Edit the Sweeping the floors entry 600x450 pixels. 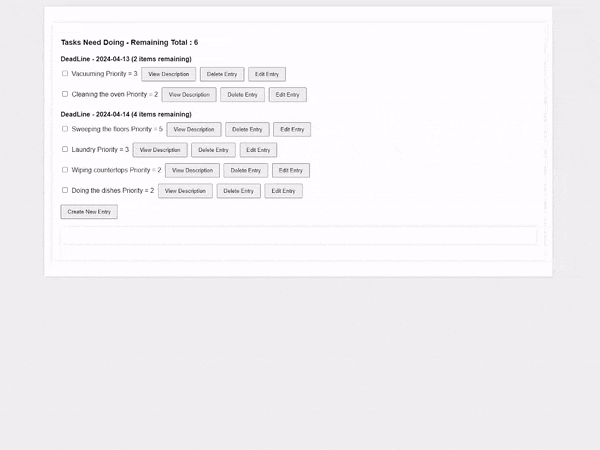292,129
